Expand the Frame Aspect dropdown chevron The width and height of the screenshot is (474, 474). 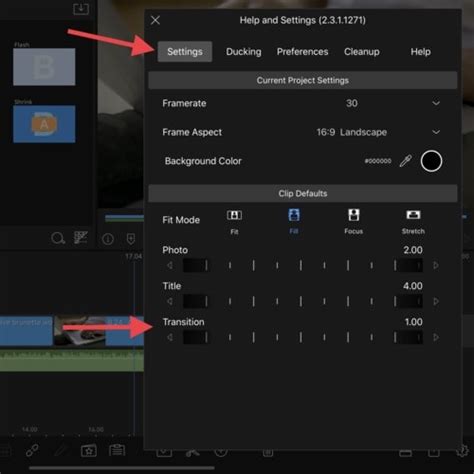tap(436, 132)
